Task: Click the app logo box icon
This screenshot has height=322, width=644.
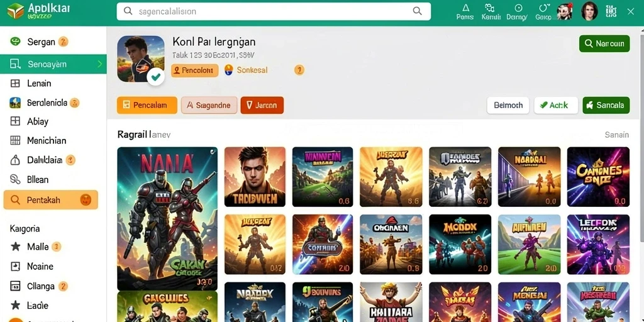Action: [15, 11]
